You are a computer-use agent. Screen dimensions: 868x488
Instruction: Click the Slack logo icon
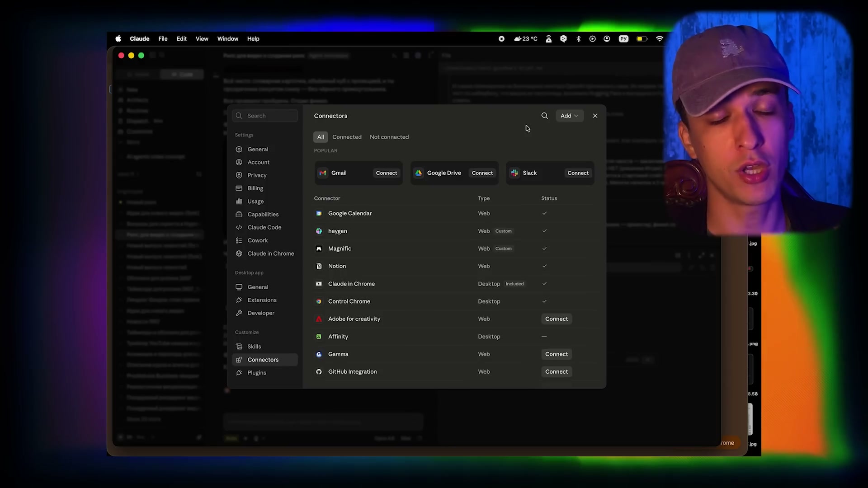coord(514,173)
